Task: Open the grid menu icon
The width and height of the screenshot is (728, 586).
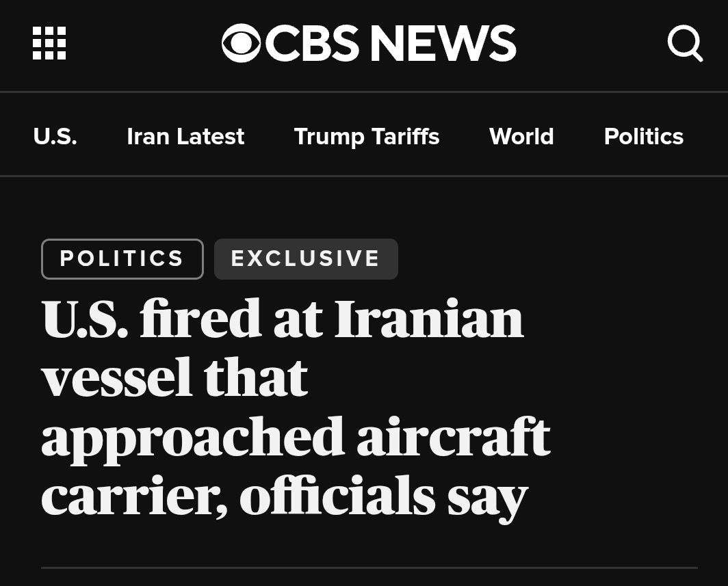Action: (49, 44)
